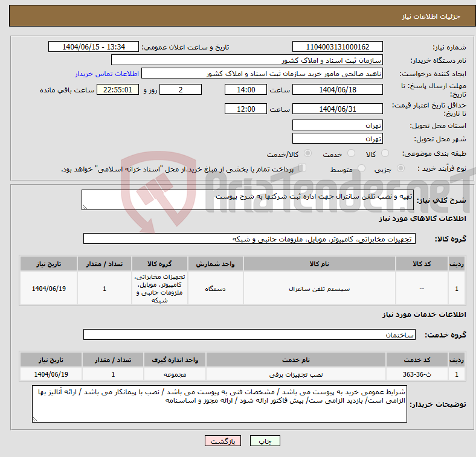Select the کالا radio button

tap(385, 153)
